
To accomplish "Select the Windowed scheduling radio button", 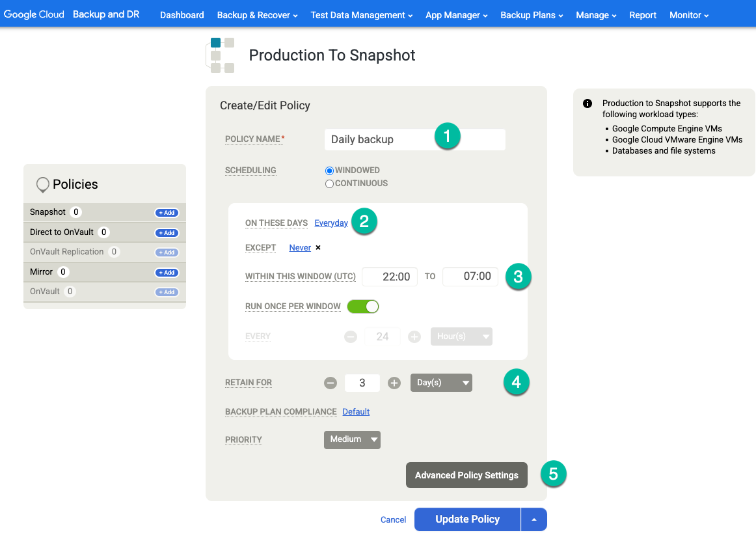I will (x=329, y=170).
